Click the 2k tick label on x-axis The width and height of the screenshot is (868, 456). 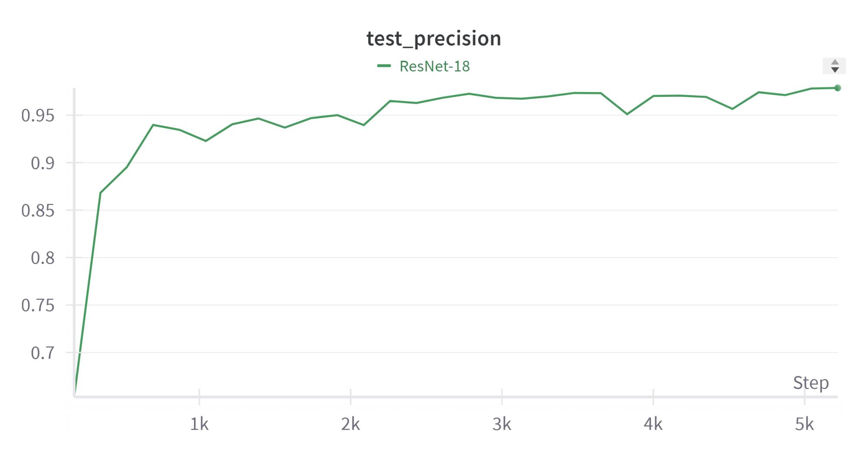tap(350, 424)
